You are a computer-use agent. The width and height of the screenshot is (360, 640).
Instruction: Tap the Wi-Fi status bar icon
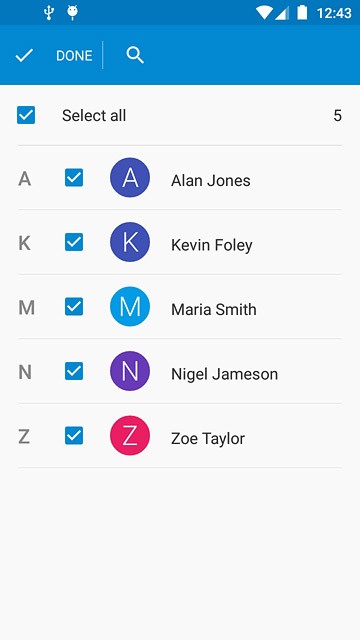(264, 13)
